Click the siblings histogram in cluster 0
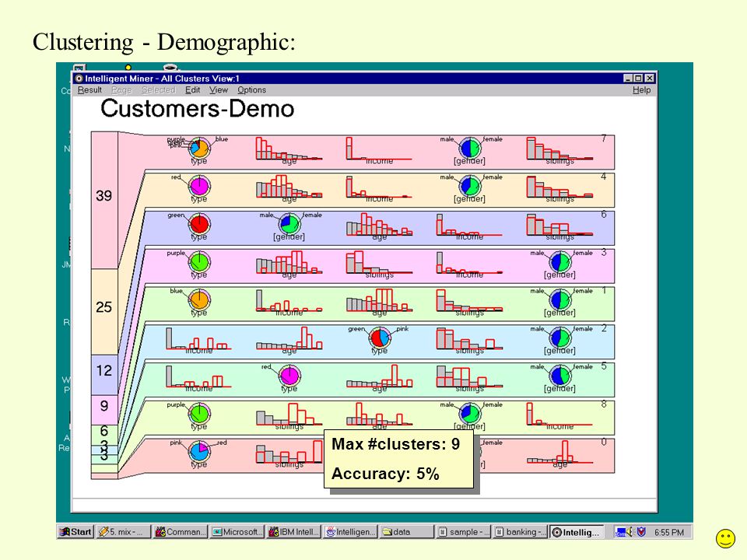This screenshot has width=747, height=560. pyautogui.click(x=289, y=452)
